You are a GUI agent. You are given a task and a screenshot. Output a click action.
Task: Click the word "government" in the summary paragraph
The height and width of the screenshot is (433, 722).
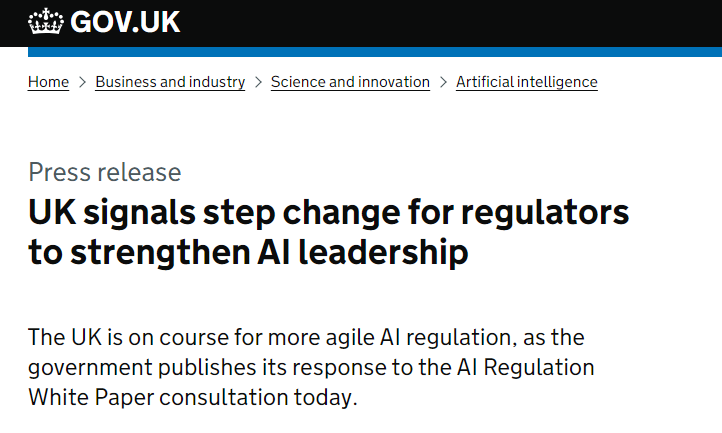pos(87,367)
